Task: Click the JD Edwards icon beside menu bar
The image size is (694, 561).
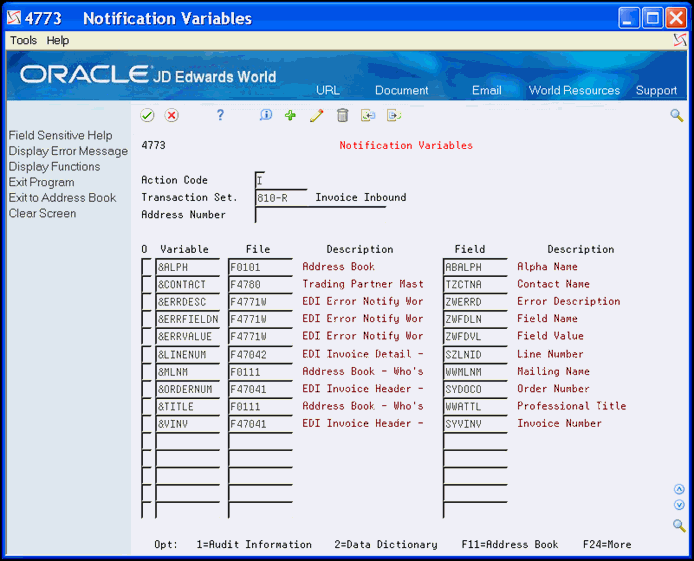Action: tap(680, 40)
